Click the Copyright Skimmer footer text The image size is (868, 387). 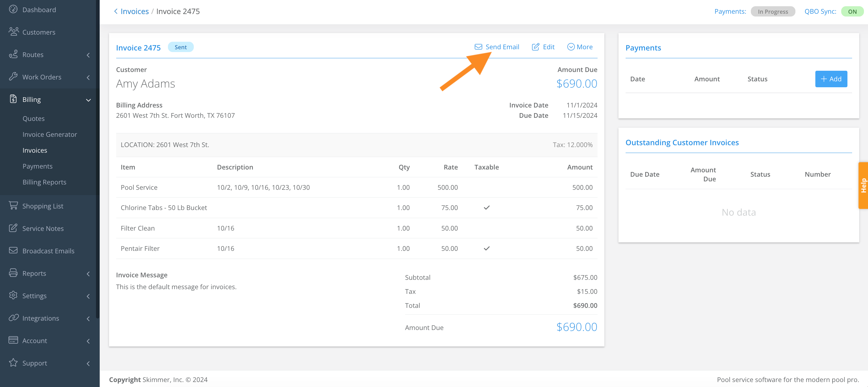click(x=158, y=380)
